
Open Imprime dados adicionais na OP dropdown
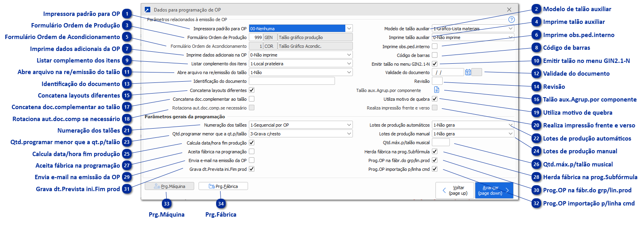pos(349,55)
